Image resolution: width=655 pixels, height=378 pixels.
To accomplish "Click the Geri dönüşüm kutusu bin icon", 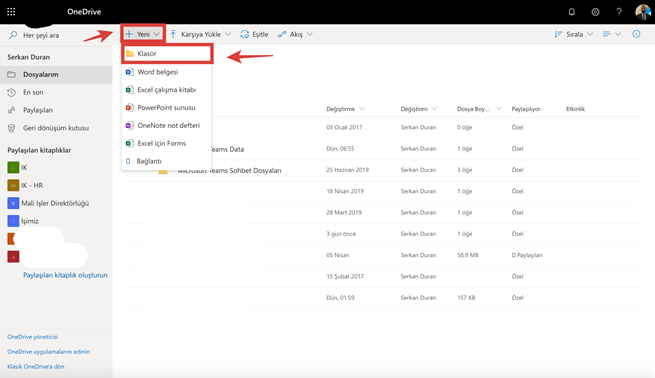I will [x=12, y=128].
